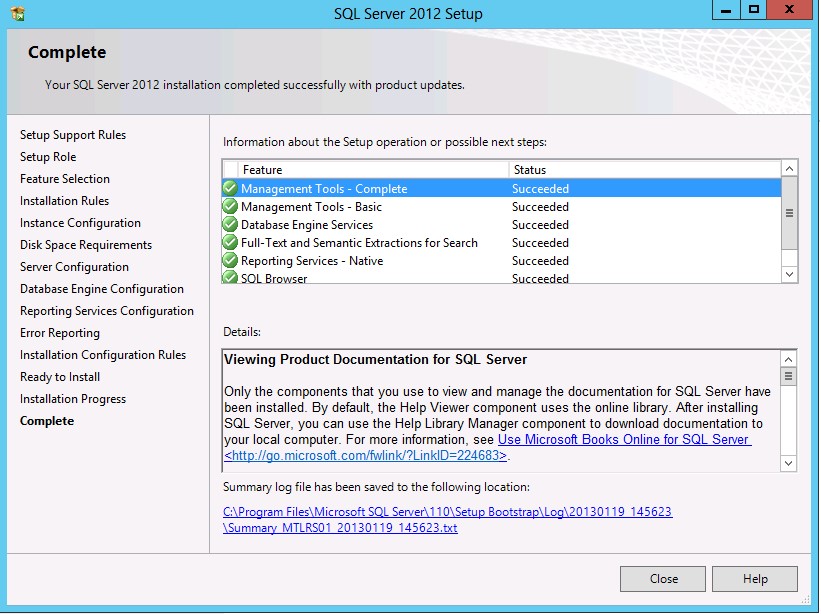Click Installation Progress step in sidebar
Screen dimensions: 821x614
tap(73, 399)
